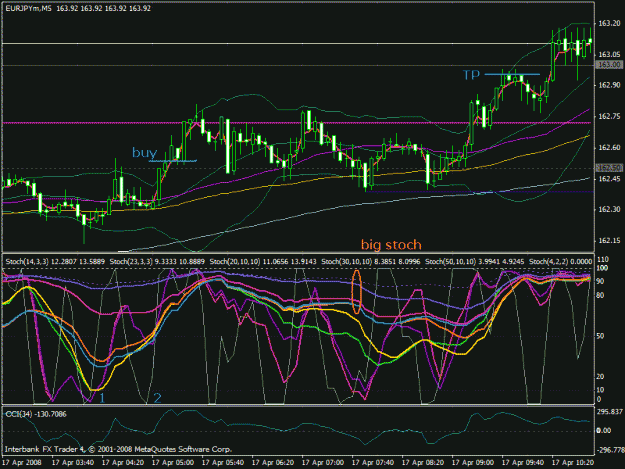Image resolution: width=625 pixels, height=469 pixels.
Task: Click the orange ellipse marker in stochastic panel
Action: pyautogui.click(x=356, y=292)
